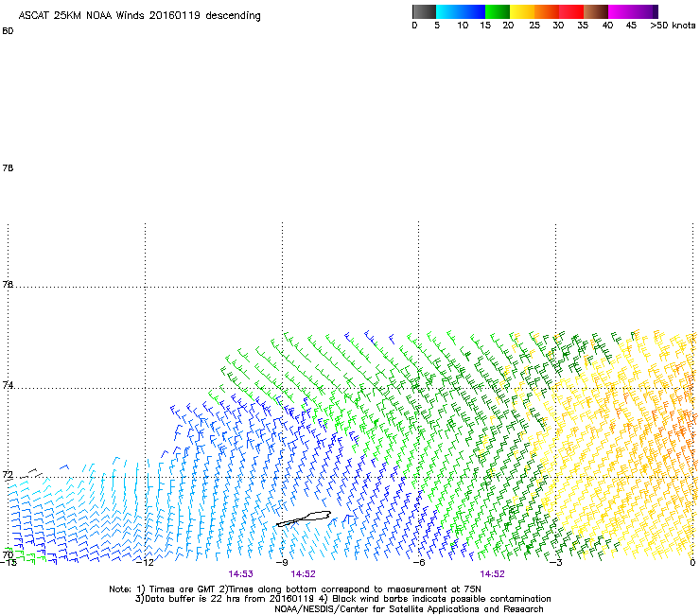Click the latitude label '74' on left axis

pos(8,385)
